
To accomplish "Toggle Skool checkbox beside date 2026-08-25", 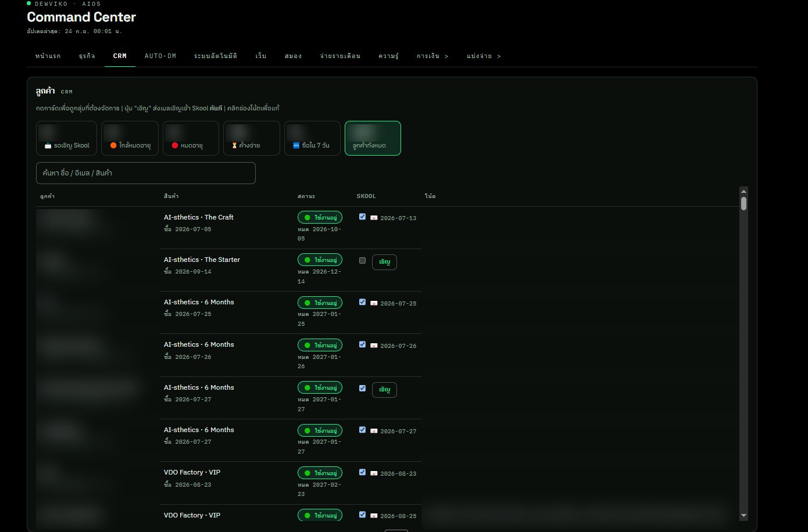I will click(x=362, y=515).
